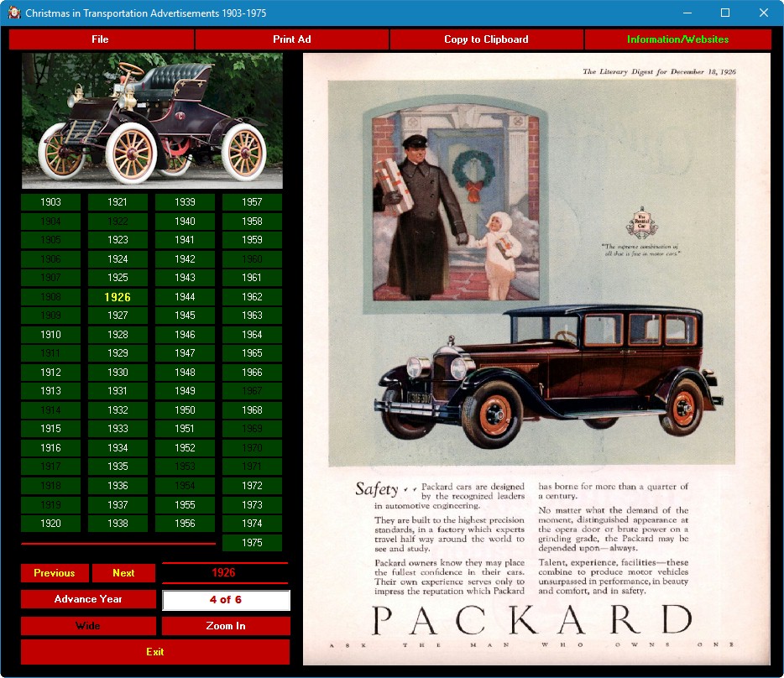Pick year 1961

[252, 278]
